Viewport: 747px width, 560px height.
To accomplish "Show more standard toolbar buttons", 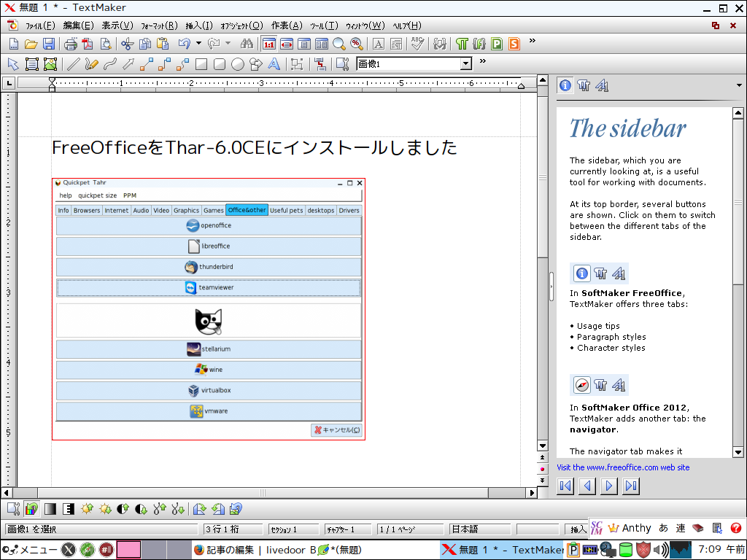I will click(x=532, y=41).
